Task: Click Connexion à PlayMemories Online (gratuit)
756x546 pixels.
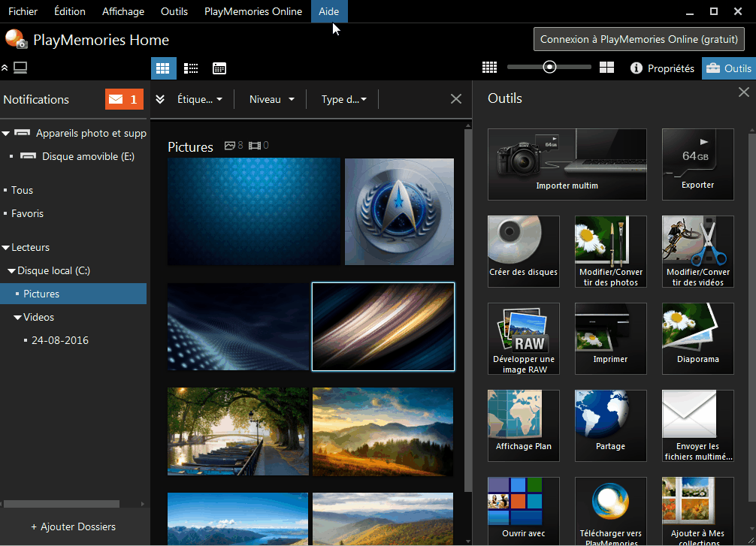Action: coord(639,40)
